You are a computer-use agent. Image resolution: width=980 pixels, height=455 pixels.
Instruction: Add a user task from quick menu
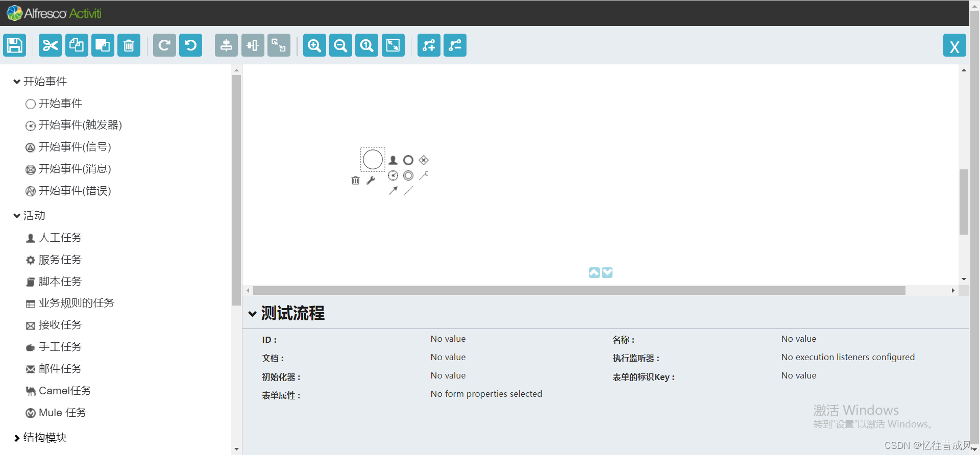tap(393, 160)
